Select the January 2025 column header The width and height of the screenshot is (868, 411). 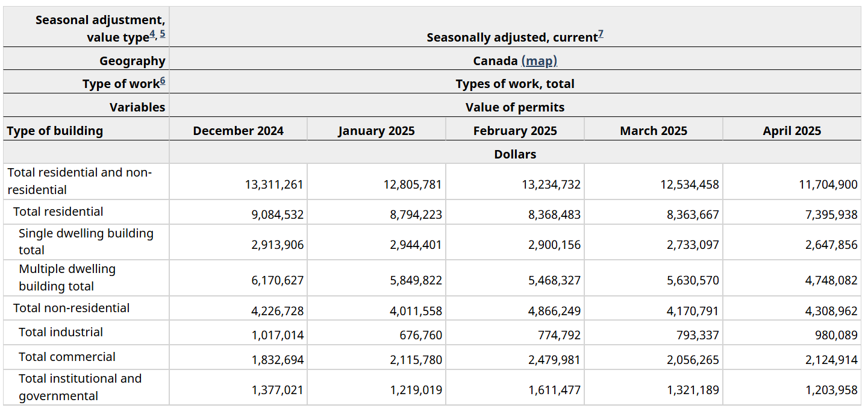tap(376, 131)
